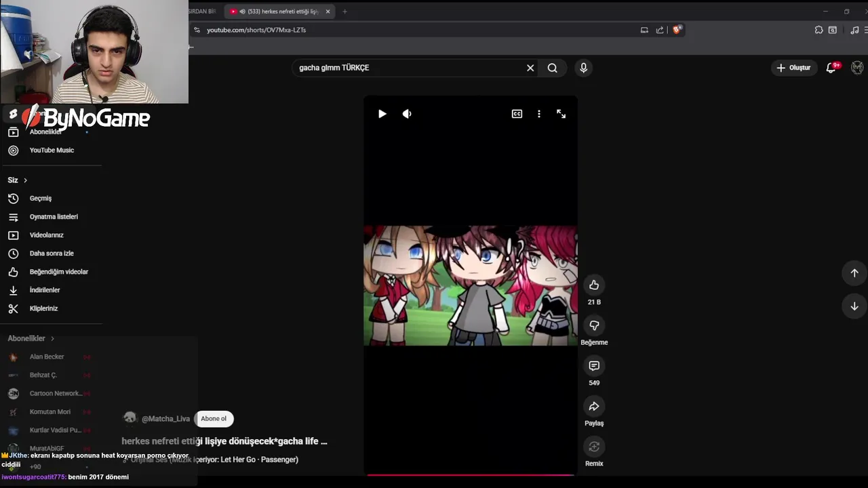Mute the Shorts volume speaker icon
Viewport: 868px width, 488px height.
click(x=407, y=114)
